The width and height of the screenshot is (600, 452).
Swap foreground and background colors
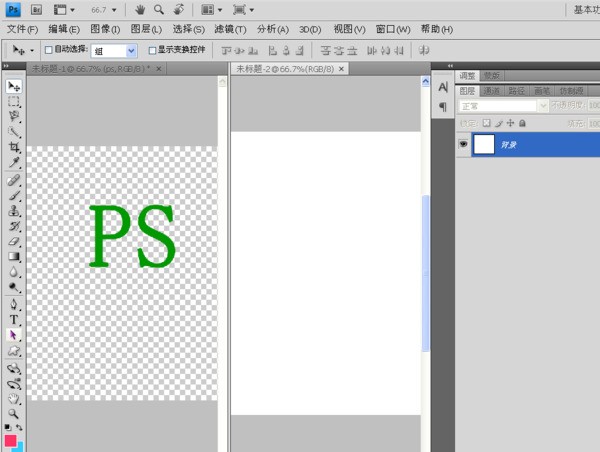pos(19,427)
